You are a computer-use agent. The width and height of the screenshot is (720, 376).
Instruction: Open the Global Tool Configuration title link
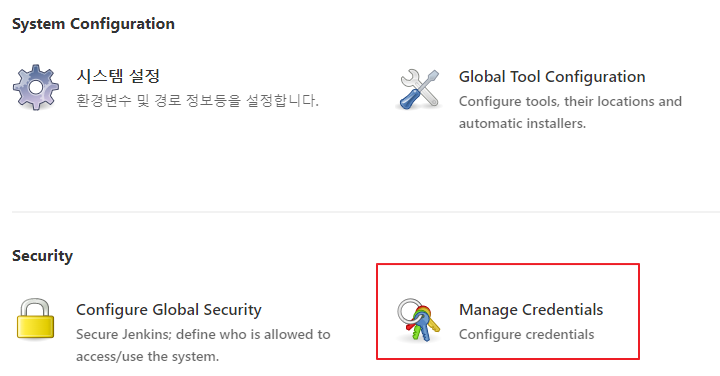tap(552, 77)
